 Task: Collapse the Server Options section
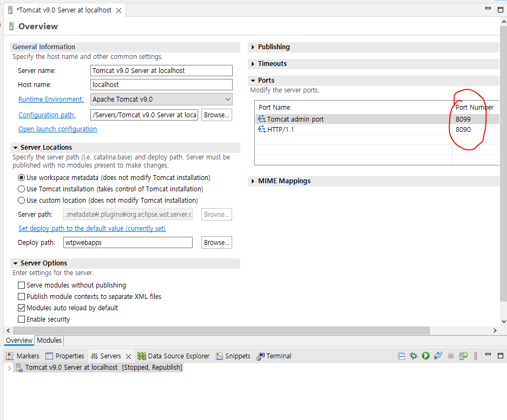[15, 263]
